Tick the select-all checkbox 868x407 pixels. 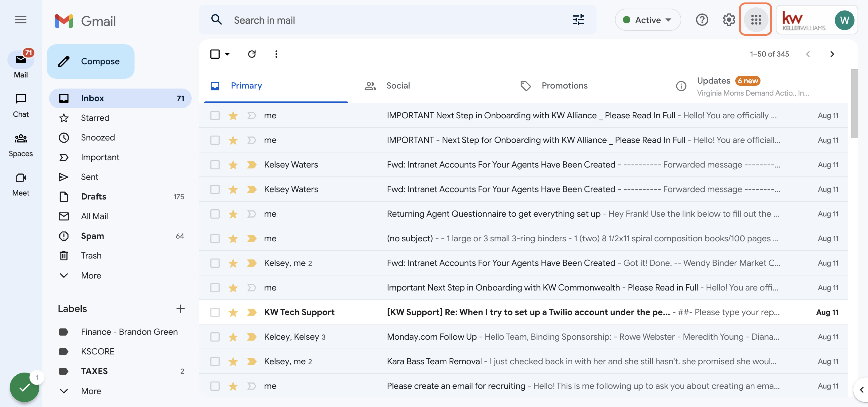(x=215, y=54)
